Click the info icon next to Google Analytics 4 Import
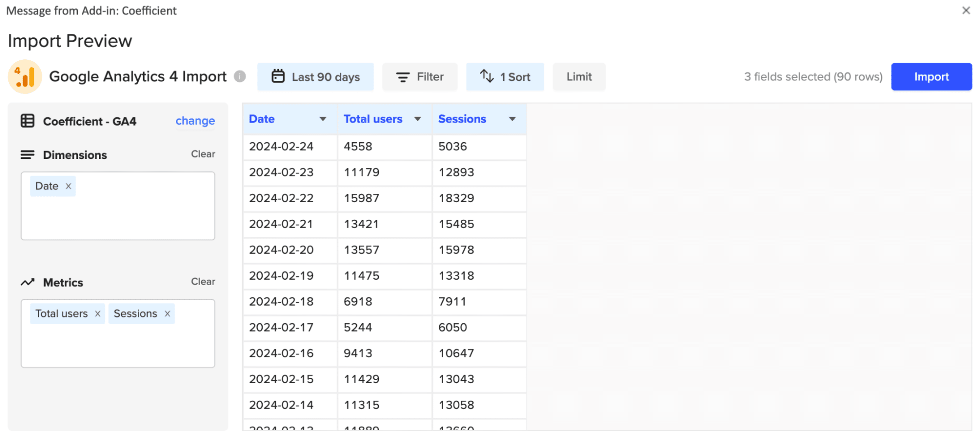Image resolution: width=980 pixels, height=443 pixels. (240, 77)
